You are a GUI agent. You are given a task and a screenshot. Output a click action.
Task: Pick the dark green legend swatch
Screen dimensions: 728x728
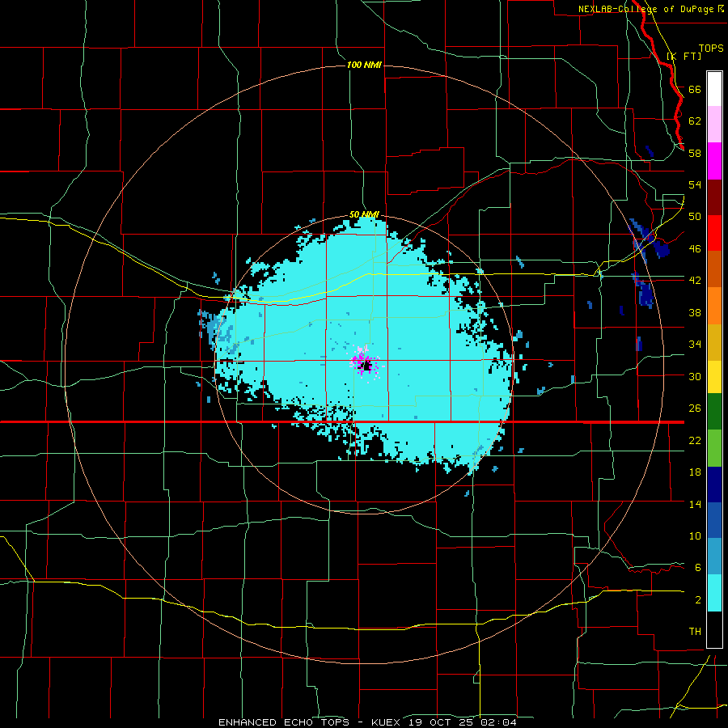[714, 413]
